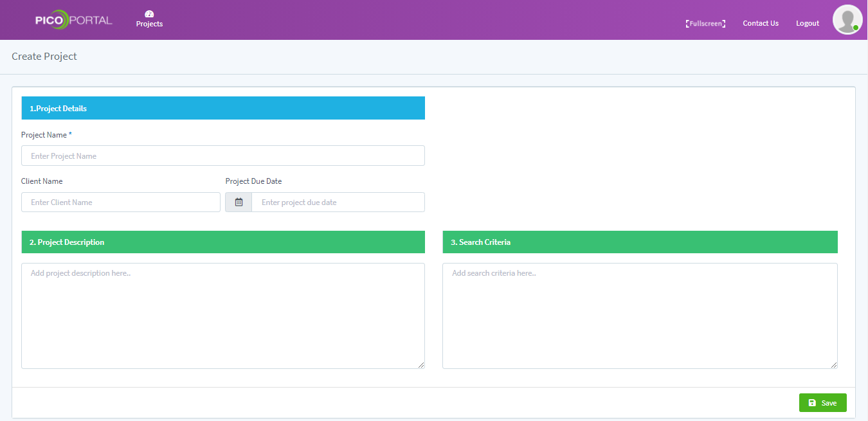The image size is (868, 421).
Task: Click the project description text area
Action: pyautogui.click(x=223, y=316)
